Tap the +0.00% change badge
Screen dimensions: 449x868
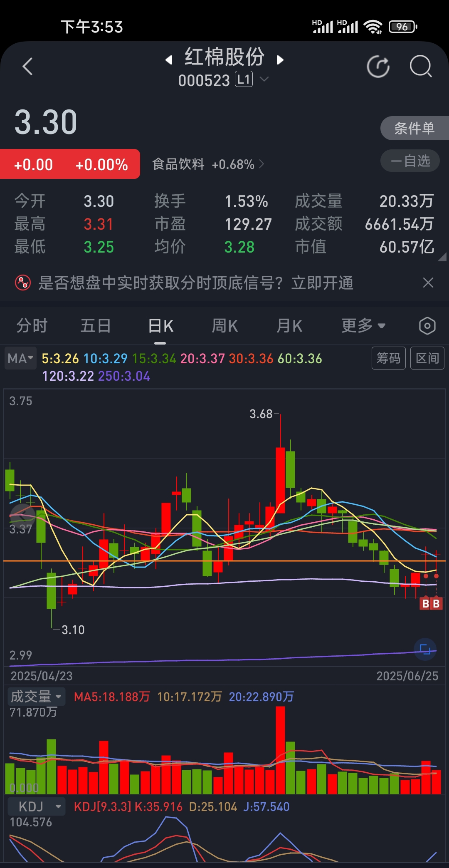click(102, 165)
